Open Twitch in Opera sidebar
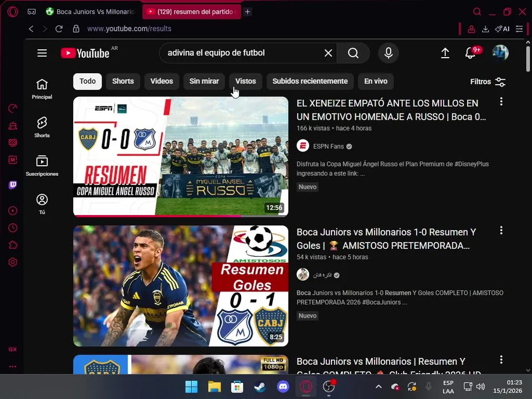532x399 pixels. click(x=13, y=185)
